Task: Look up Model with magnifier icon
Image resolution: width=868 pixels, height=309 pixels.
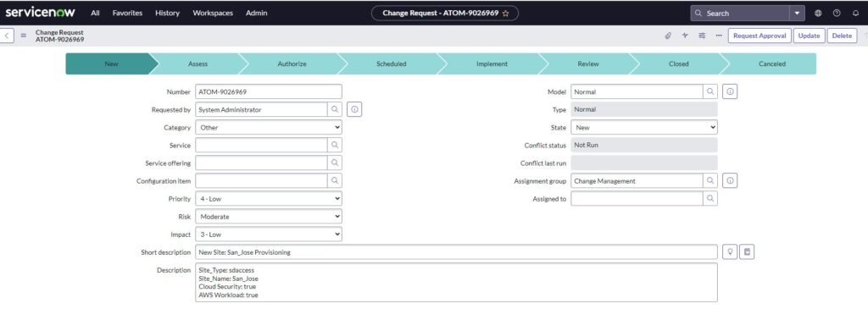Action: coord(710,91)
